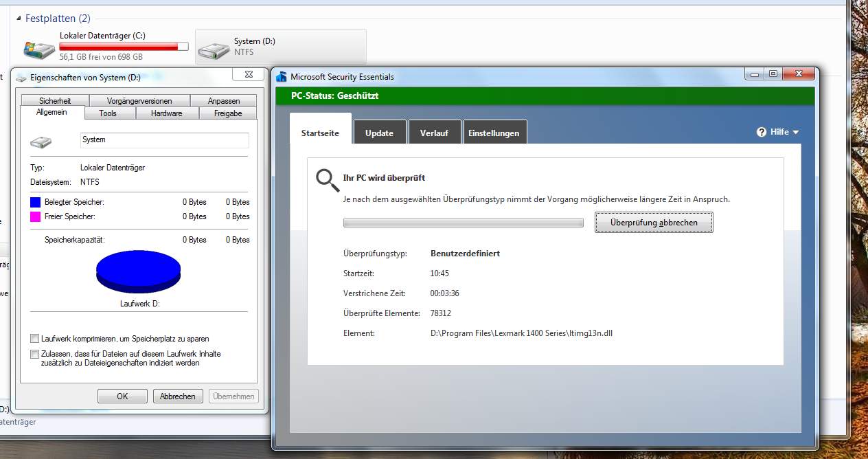
Task: Click the Hilfe question mark icon
Action: click(762, 132)
